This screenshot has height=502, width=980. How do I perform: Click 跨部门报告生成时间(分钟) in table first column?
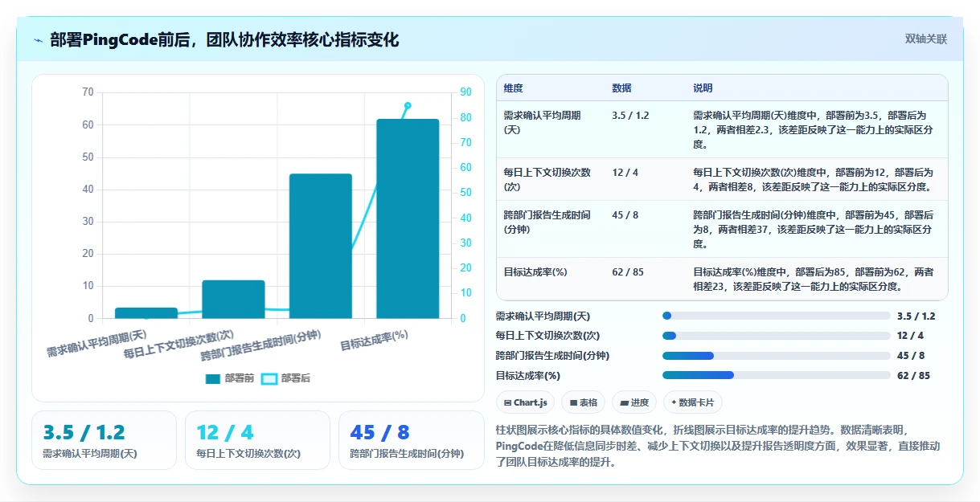547,222
